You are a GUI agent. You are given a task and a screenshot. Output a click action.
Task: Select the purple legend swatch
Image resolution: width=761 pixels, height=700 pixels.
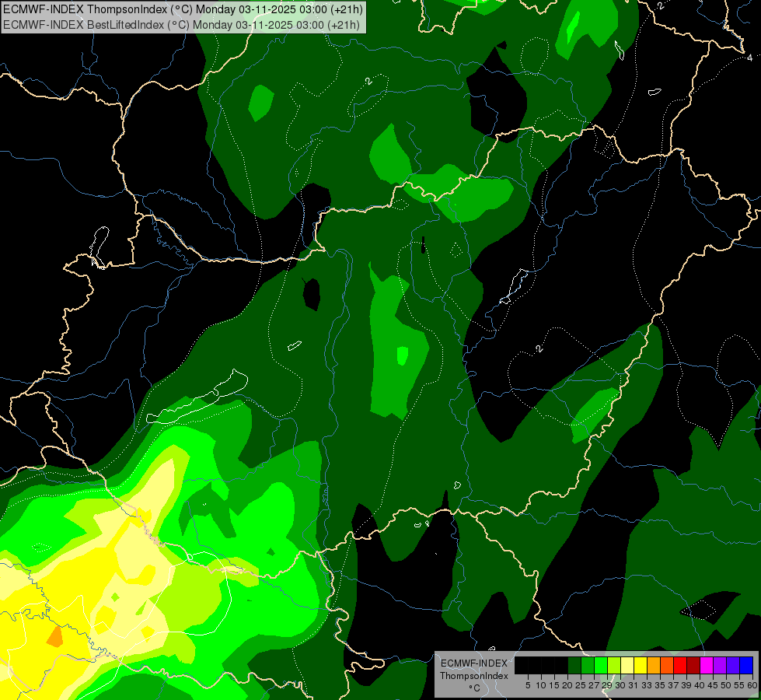pos(720,665)
